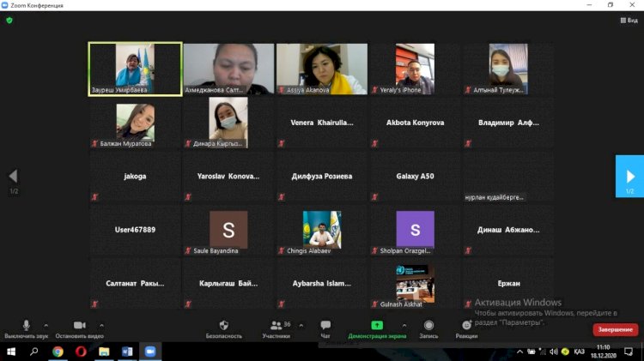Image resolution: width=644 pixels, height=361 pixels.
Task: Select Балжан Муратова's video tile
Action: pos(135,123)
